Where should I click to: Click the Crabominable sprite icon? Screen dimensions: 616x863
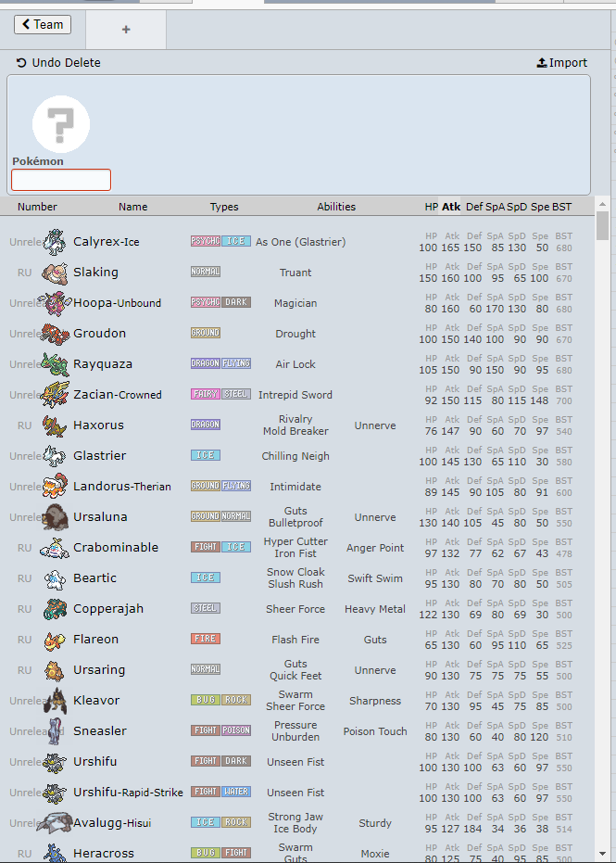(55, 548)
